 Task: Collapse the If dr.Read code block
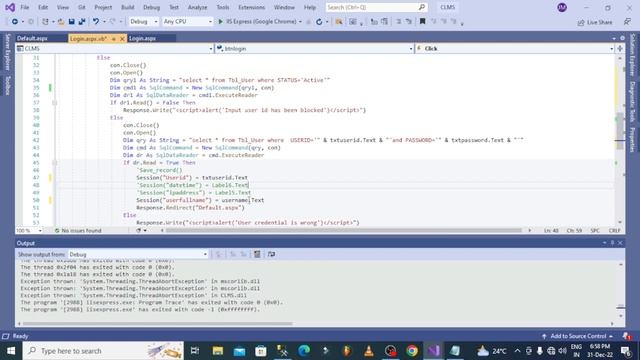pyautogui.click(x=54, y=162)
